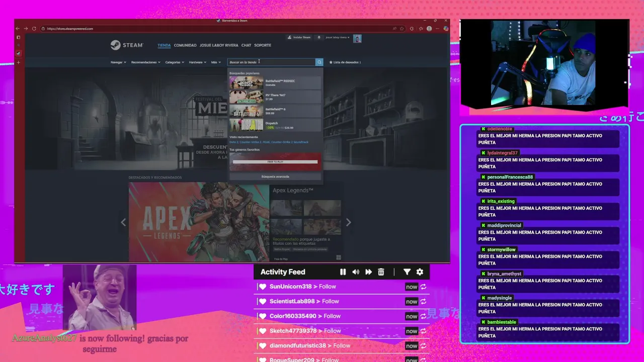Click "ScientistLab898 > Follow" feed entry
644x362 pixels.
tap(304, 301)
